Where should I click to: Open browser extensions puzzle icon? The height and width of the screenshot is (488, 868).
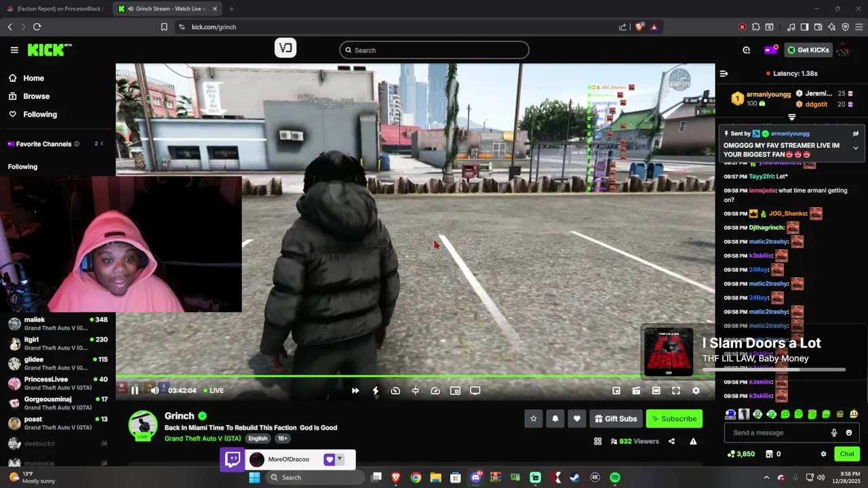tap(756, 27)
